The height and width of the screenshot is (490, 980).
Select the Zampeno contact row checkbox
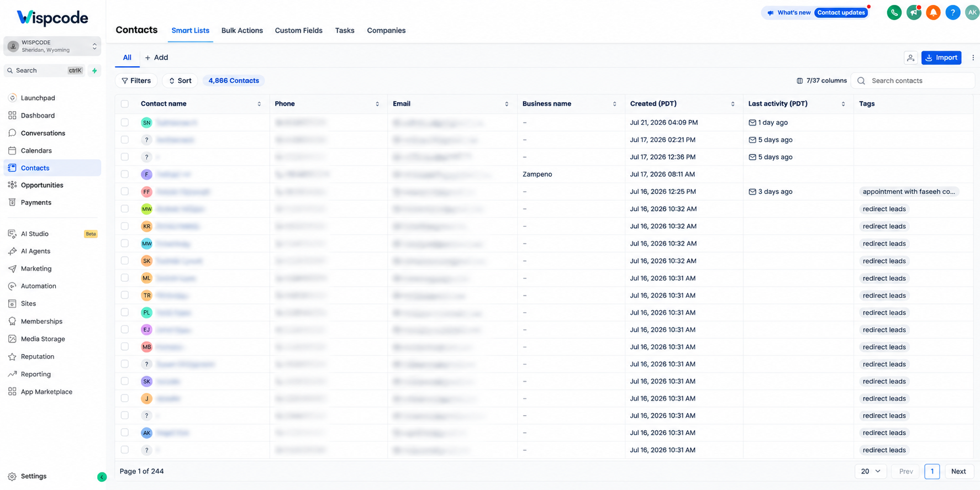pyautogui.click(x=125, y=174)
